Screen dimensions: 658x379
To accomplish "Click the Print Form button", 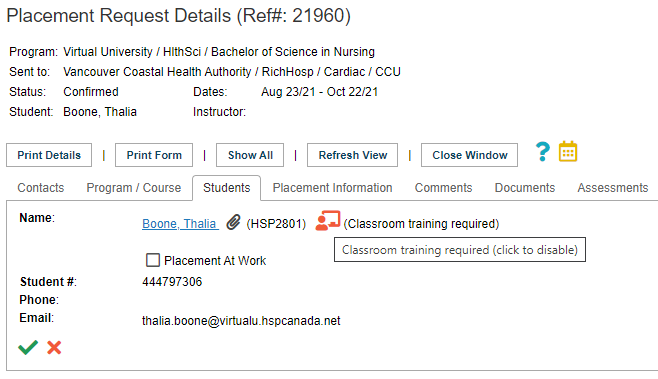I will 154,155.
